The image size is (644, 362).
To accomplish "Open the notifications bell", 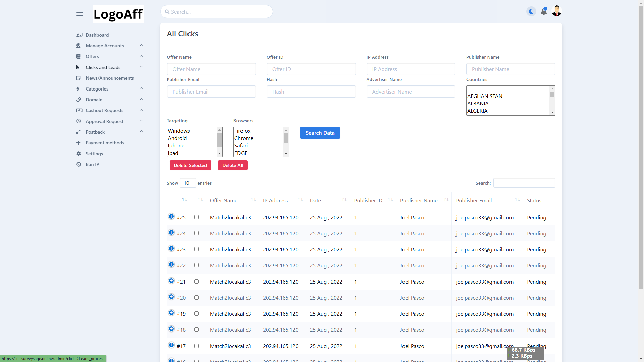I will pyautogui.click(x=544, y=12).
